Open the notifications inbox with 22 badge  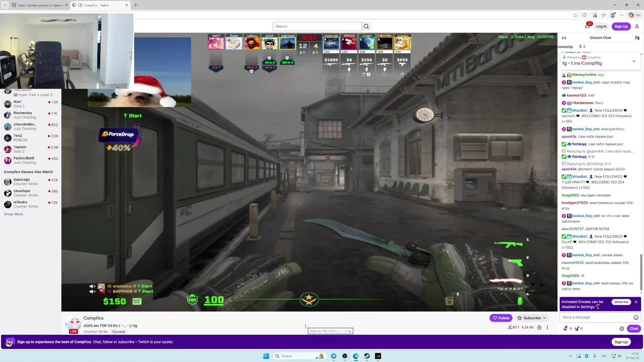[587, 26]
